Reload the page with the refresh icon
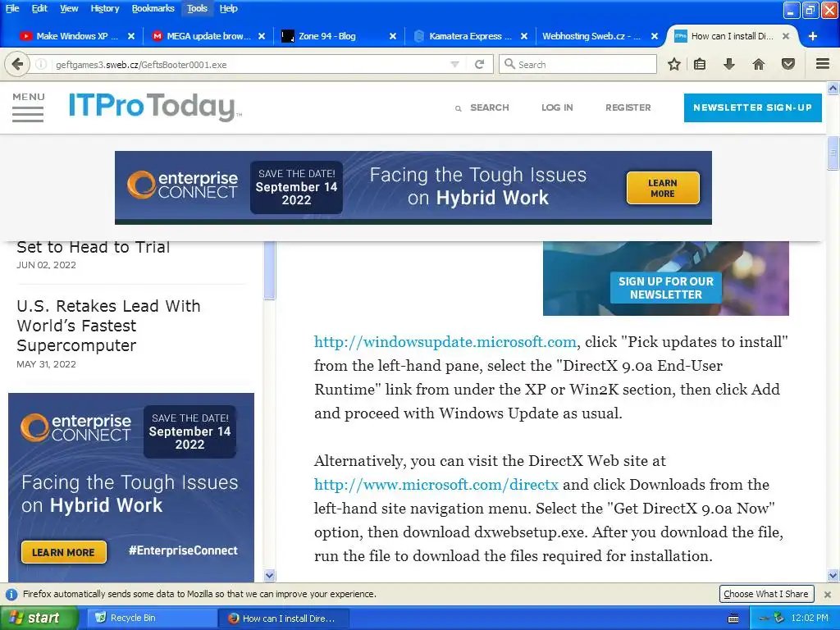This screenshot has height=630, width=840. point(479,64)
